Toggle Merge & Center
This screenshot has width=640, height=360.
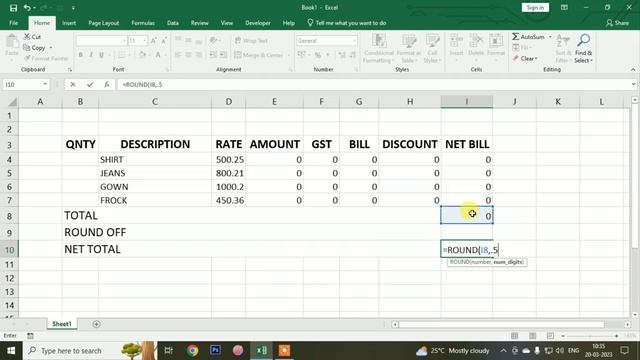(x=259, y=55)
